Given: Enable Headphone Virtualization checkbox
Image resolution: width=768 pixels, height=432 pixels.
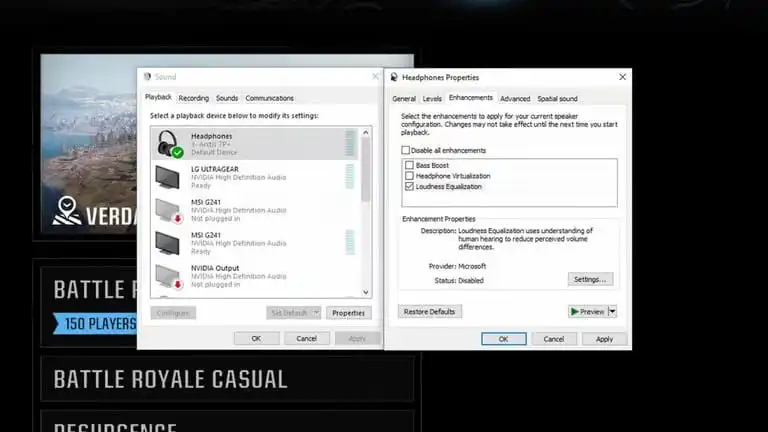Looking at the screenshot, I should (x=409, y=176).
